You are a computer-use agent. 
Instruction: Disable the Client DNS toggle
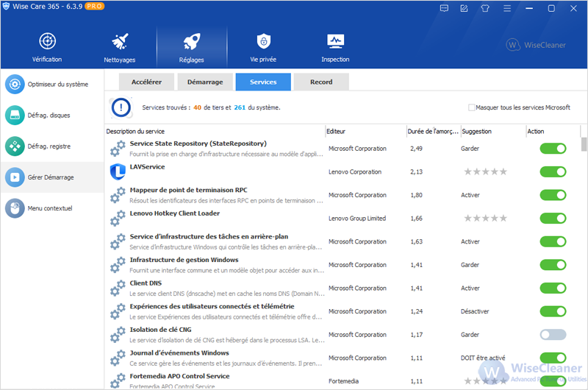click(x=553, y=288)
